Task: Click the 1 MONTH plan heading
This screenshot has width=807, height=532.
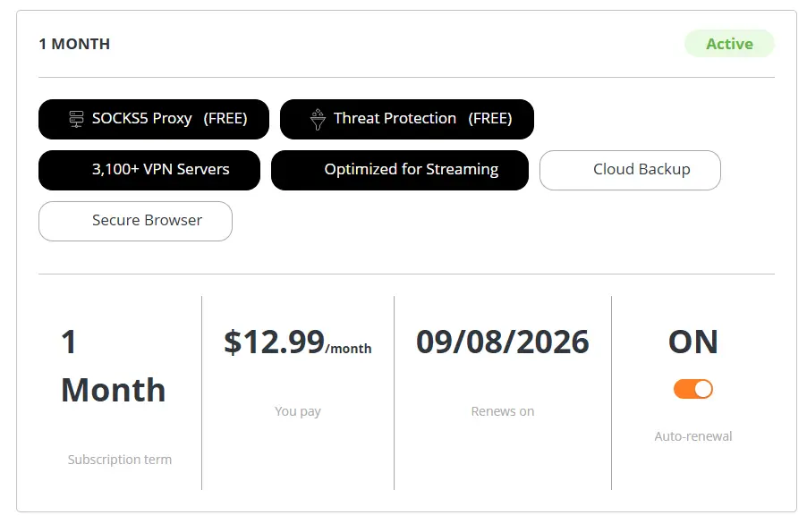Action: [x=74, y=44]
